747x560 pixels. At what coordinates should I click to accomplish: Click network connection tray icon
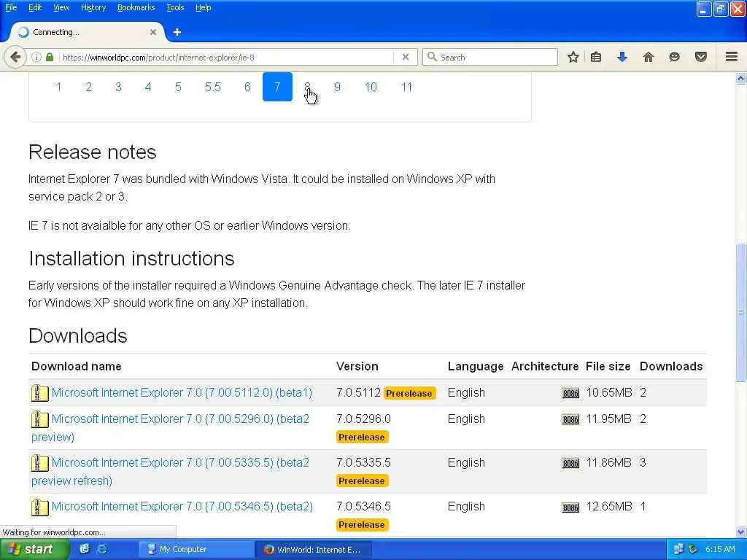click(x=678, y=549)
